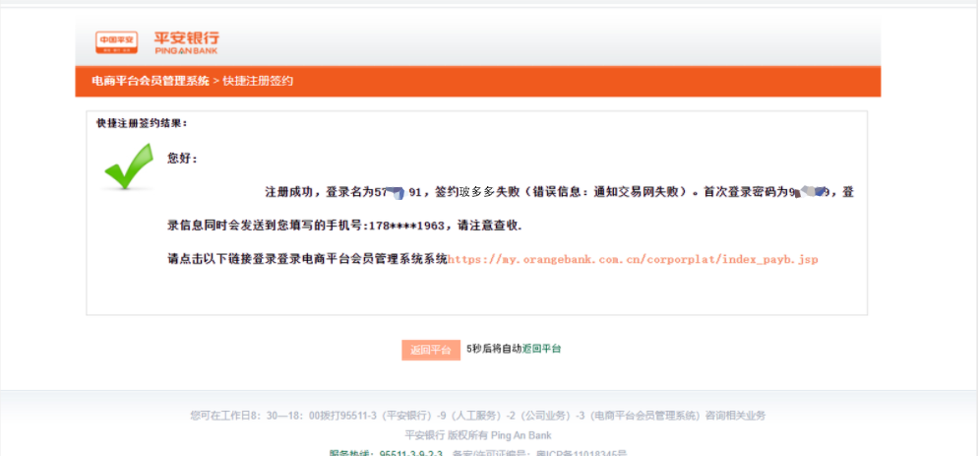Click the 首次登录密码为 text

pos(746,193)
